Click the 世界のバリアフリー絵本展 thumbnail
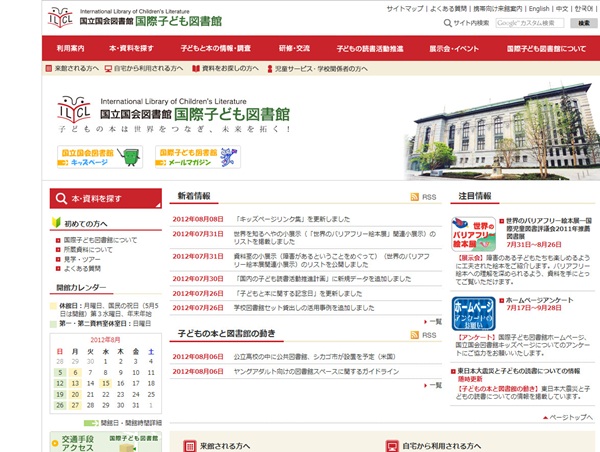 click(473, 234)
